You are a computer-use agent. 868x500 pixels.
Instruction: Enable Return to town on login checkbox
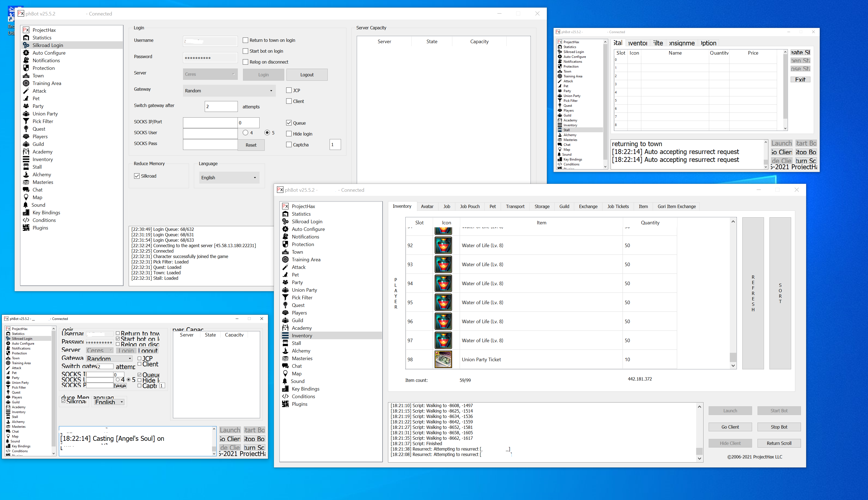coord(245,40)
